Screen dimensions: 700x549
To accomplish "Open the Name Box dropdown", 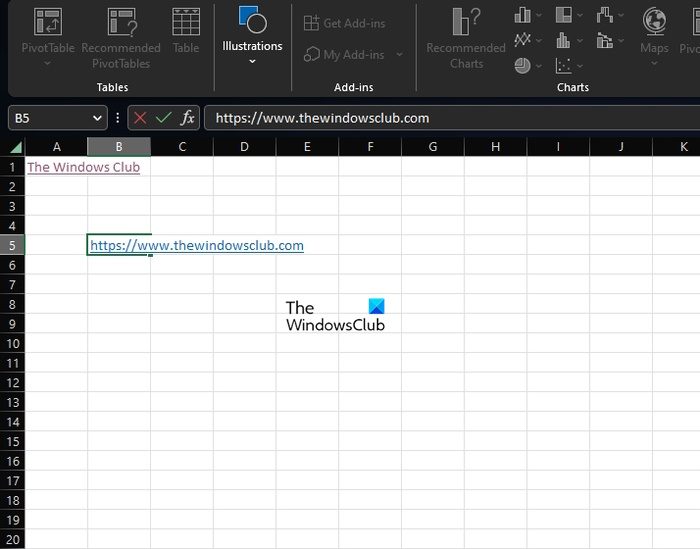I will coord(97,118).
